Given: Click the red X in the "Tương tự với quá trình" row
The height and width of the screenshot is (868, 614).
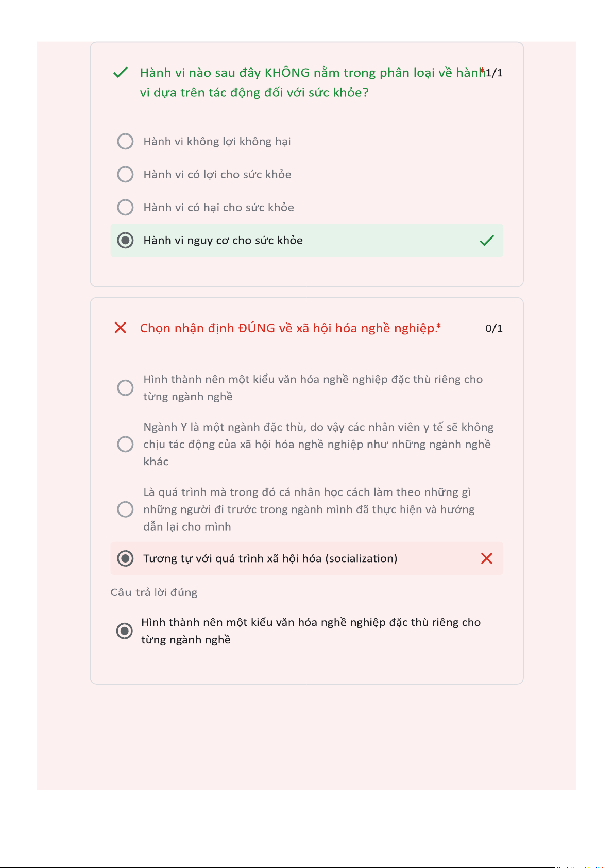Looking at the screenshot, I should [487, 558].
